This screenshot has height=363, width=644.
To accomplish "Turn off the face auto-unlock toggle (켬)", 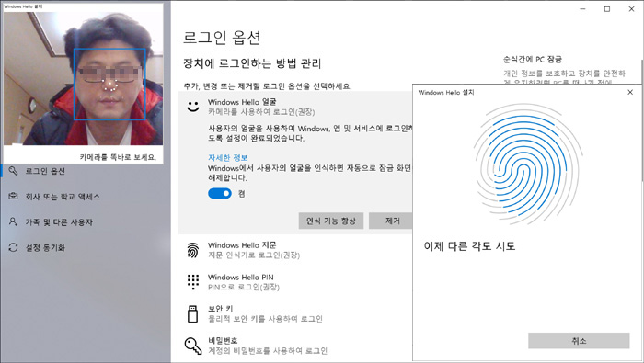I will click(x=220, y=193).
